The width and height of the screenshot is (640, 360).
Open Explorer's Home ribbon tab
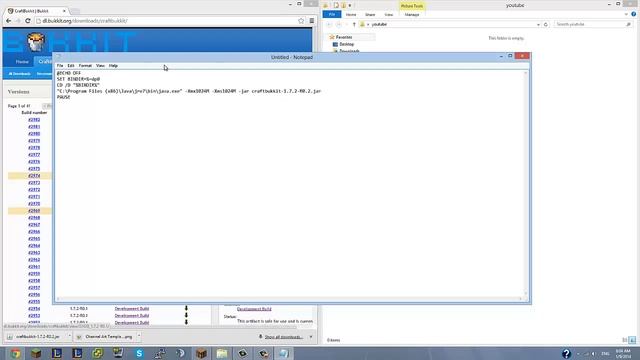[351, 14]
